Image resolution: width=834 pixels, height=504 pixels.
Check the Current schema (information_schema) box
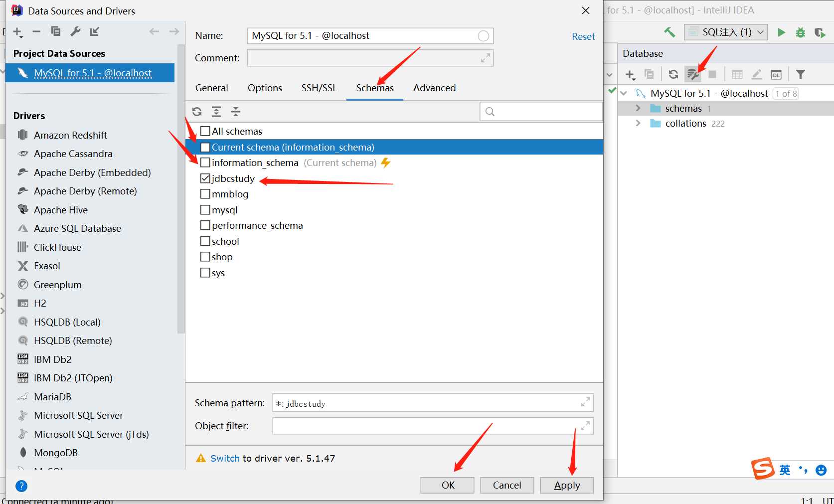[205, 147]
